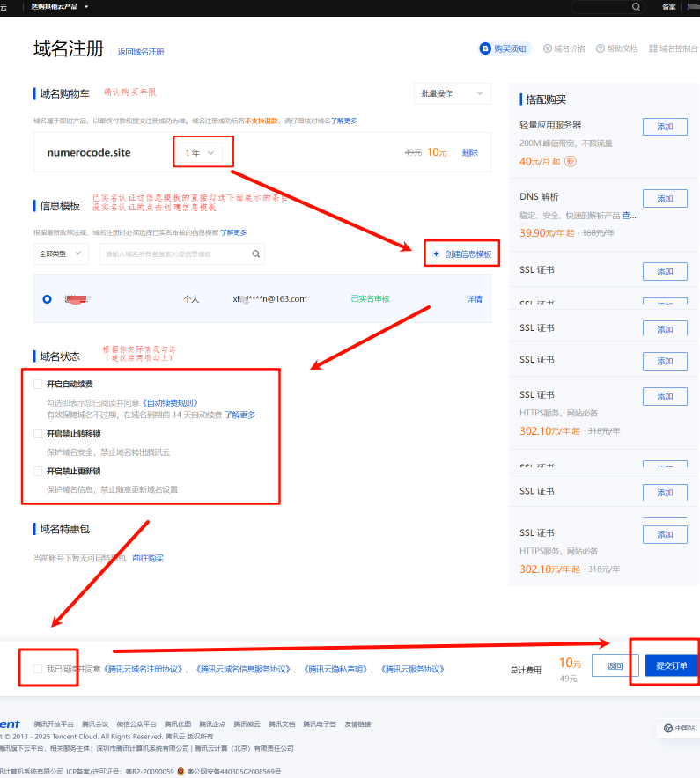Open 域名控制台 console grid icon

click(x=653, y=49)
